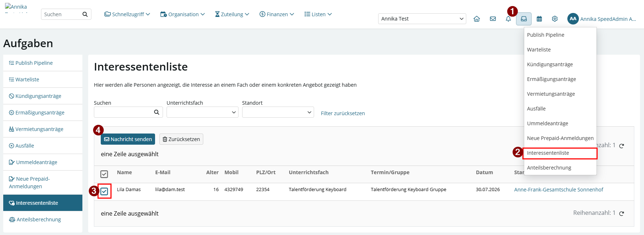Click the magnifier in Suchen filter field
Image resolution: width=644 pixels, height=235 pixels.
pyautogui.click(x=157, y=112)
